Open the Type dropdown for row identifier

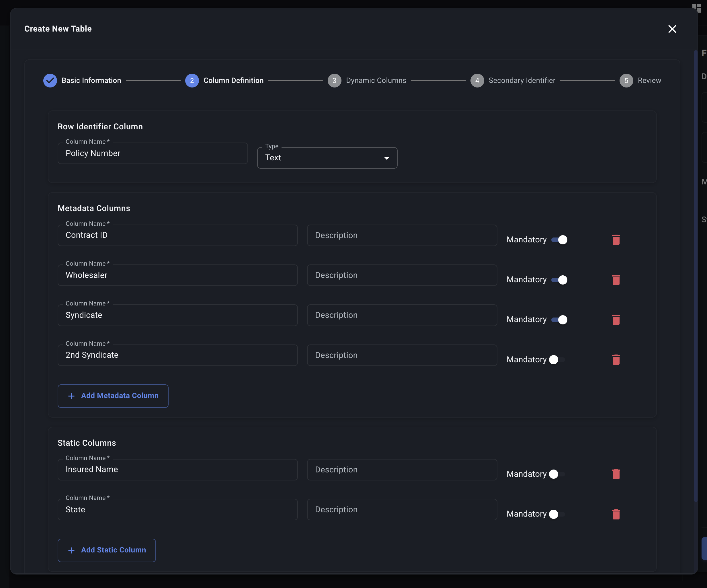point(327,158)
